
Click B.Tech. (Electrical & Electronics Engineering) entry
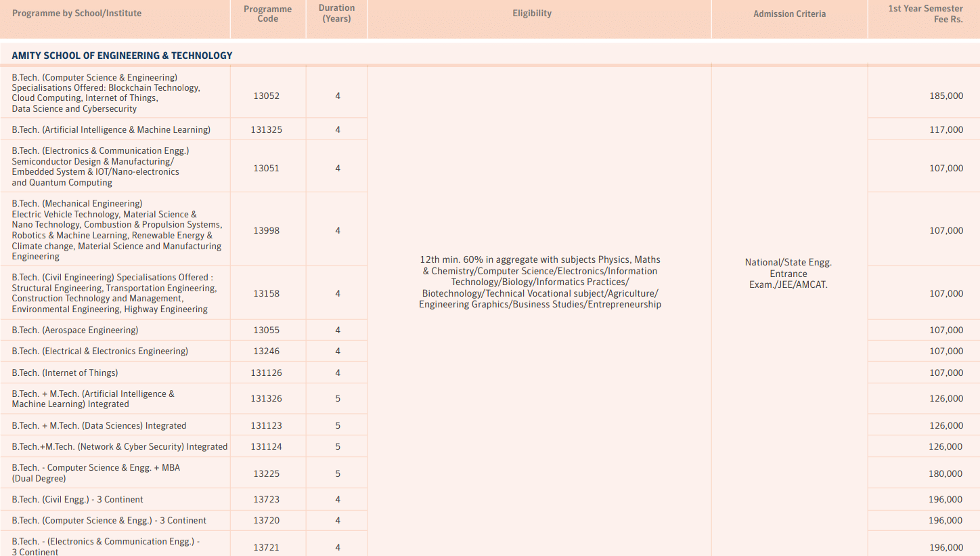point(95,351)
